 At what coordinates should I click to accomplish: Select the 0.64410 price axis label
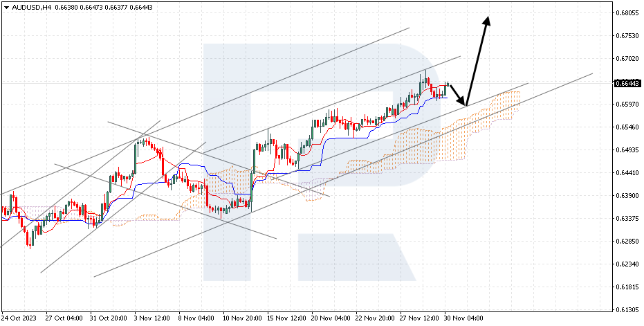coord(625,173)
